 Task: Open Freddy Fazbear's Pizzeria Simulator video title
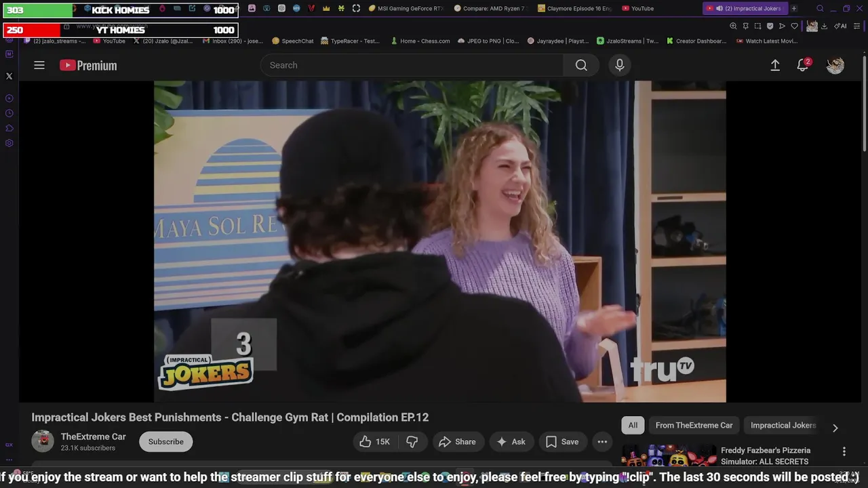(766, 455)
